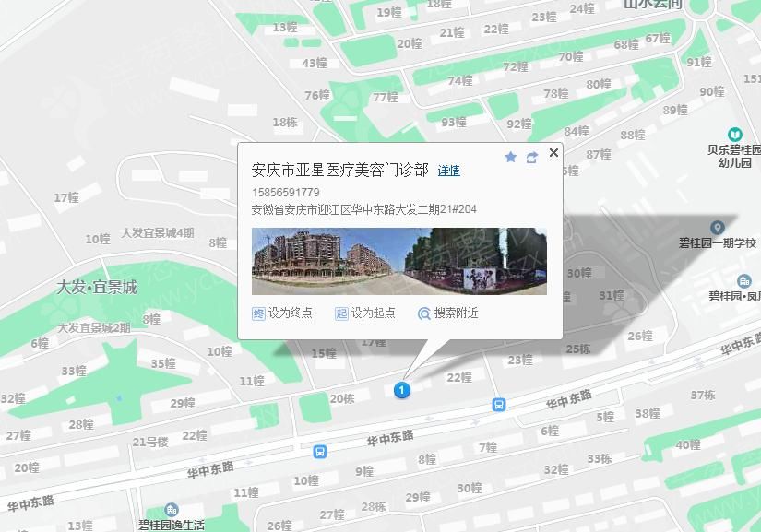Click the 76幢 building label

click(x=317, y=96)
